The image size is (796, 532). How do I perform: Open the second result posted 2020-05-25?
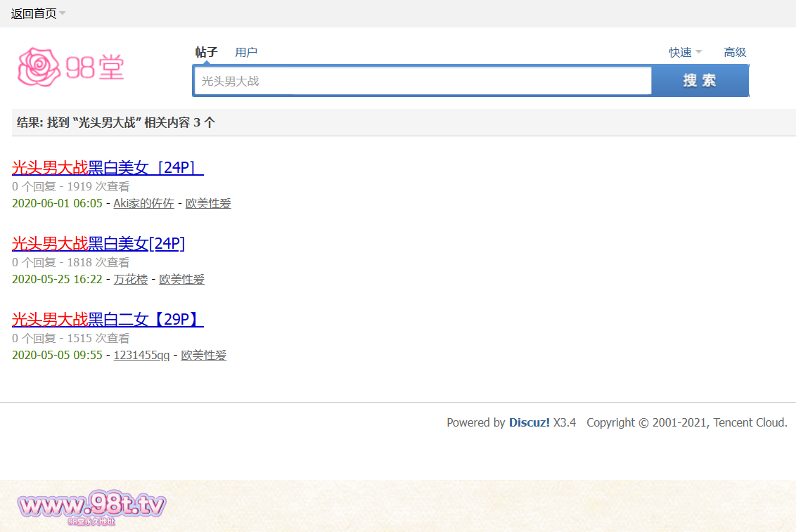[98, 243]
